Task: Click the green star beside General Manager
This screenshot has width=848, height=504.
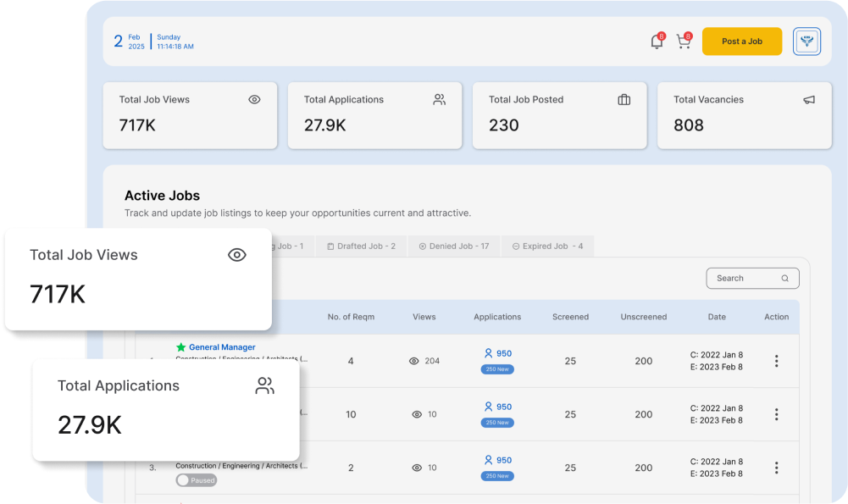Action: (x=180, y=347)
